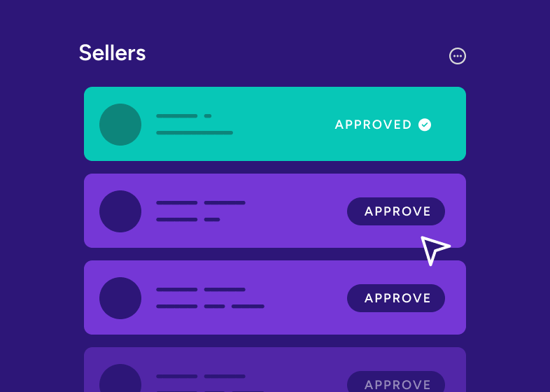Screen dimensions: 550x392
Task: Approve the second seller in the list
Action: click(396, 211)
